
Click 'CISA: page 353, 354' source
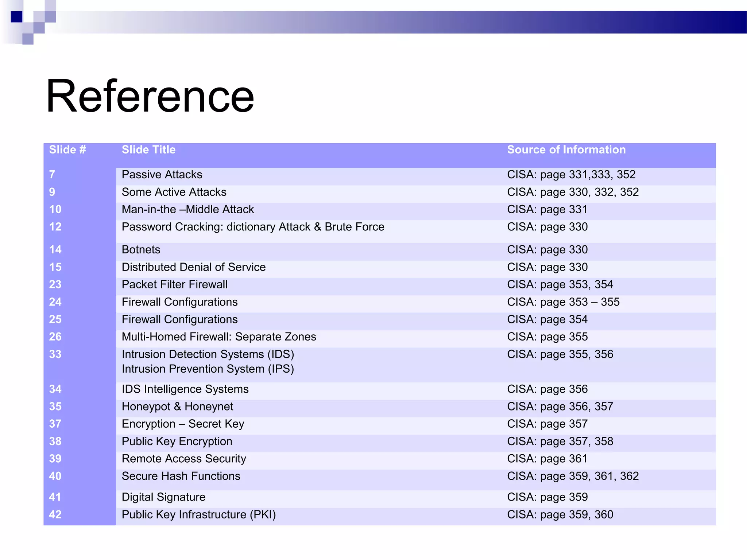click(x=560, y=285)
